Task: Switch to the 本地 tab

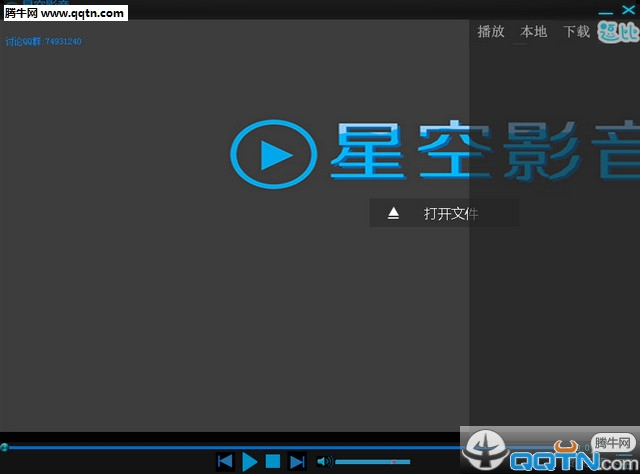Action: 533,31
